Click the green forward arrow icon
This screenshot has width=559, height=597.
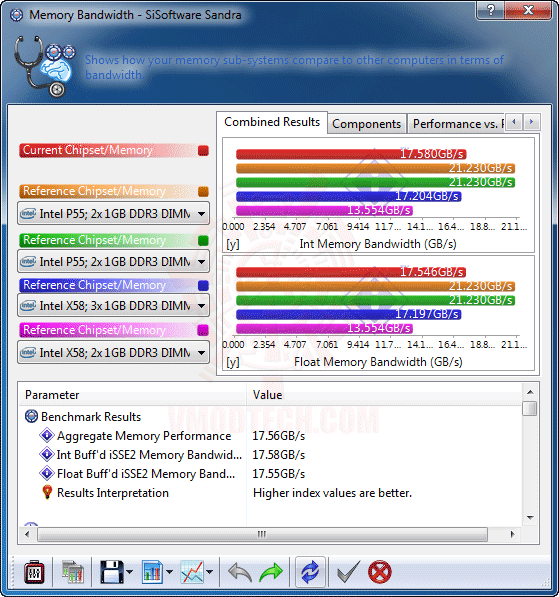(271, 572)
